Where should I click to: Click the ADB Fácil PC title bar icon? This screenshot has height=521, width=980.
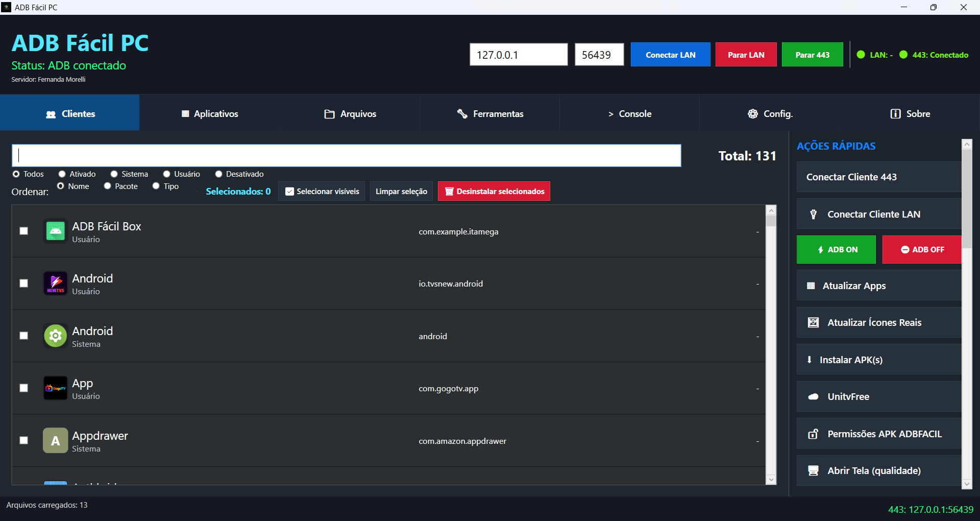point(6,7)
